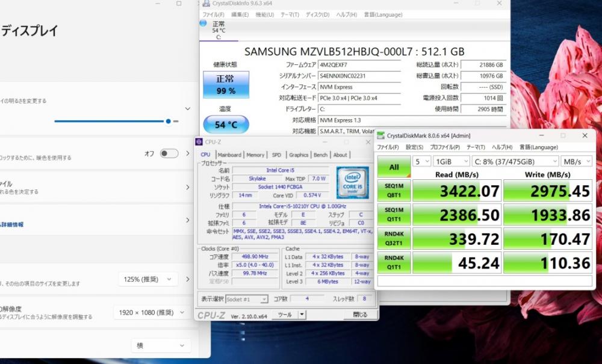Open the color profile row arrow
Image resolution: width=602 pixels, height=364 pixels.
(x=188, y=187)
